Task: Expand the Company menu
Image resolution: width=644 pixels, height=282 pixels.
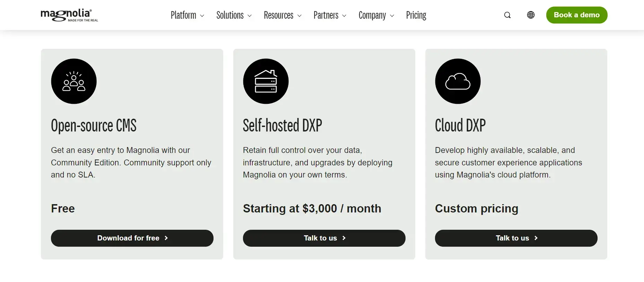Action: (x=376, y=15)
